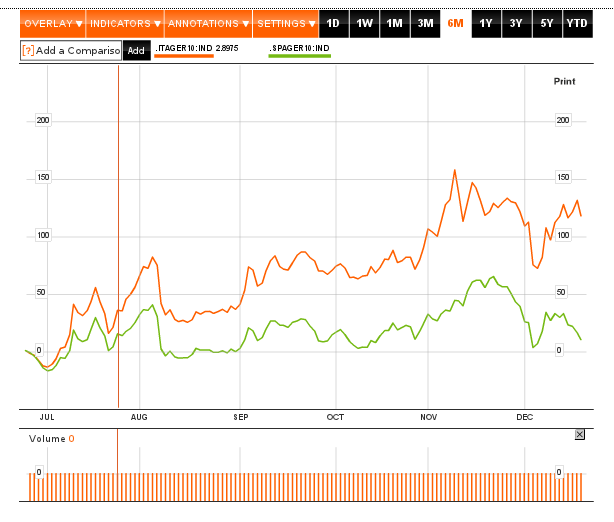The width and height of the screenshot is (614, 522).
Task: Select the 3M time range
Action: 425,24
